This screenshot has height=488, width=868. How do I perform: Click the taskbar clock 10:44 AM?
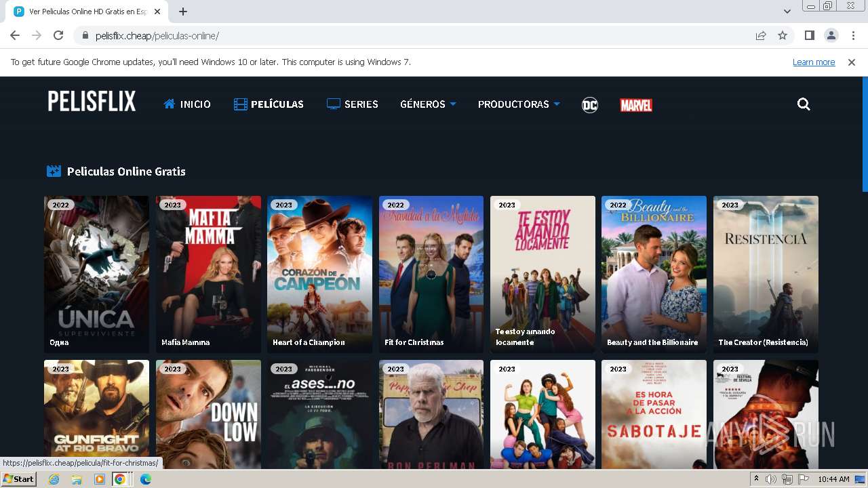click(x=833, y=479)
